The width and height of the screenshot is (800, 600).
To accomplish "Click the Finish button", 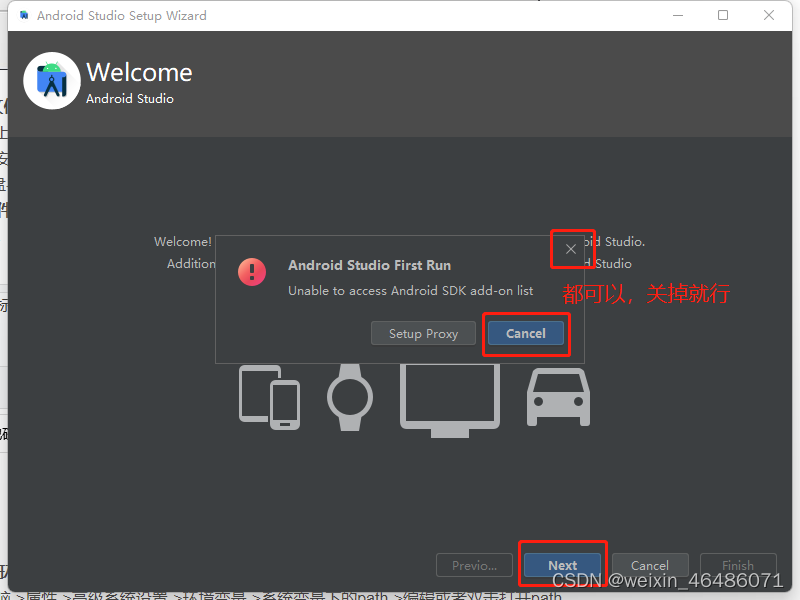I will click(738, 565).
